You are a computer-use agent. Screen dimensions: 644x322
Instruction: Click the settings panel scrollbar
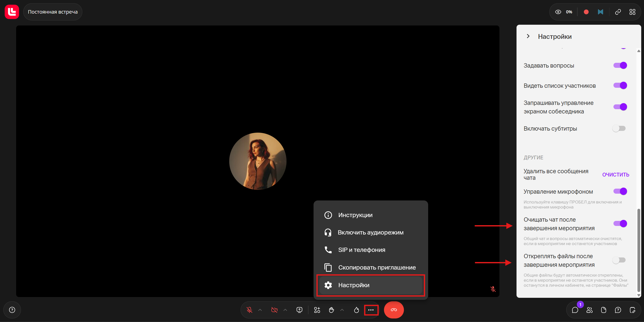pyautogui.click(x=638, y=250)
